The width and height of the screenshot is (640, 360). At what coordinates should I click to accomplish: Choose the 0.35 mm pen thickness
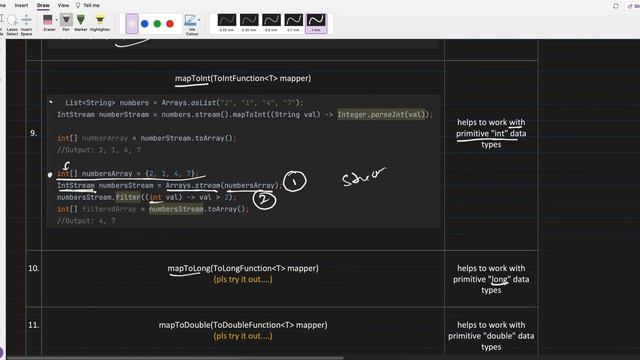[249, 22]
